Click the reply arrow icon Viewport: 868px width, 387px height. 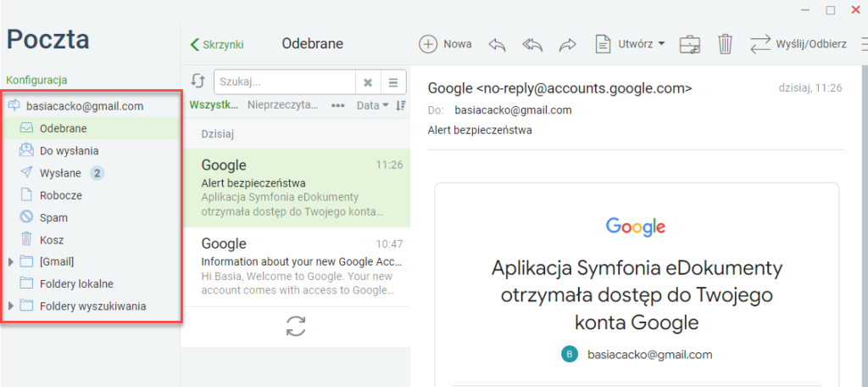click(x=497, y=45)
